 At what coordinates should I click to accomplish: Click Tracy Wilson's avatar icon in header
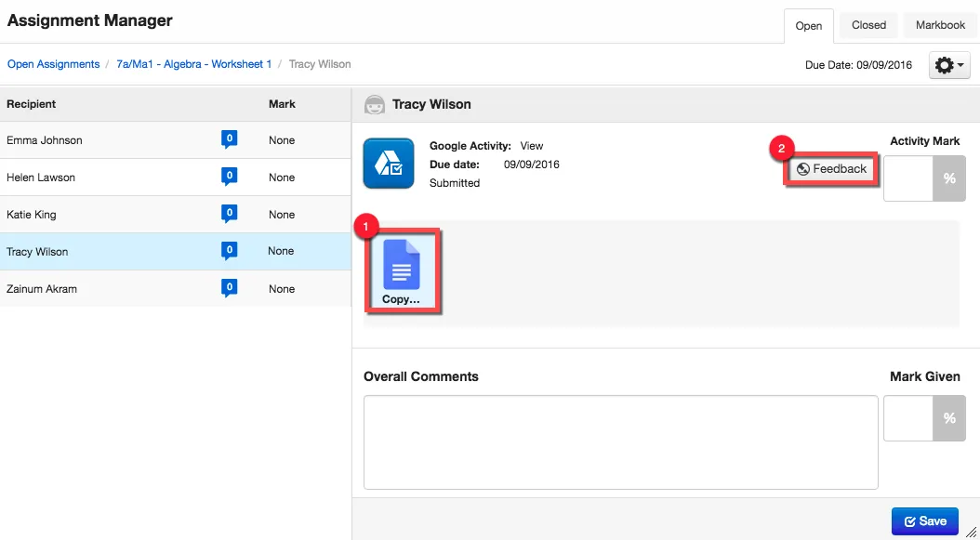pos(375,104)
